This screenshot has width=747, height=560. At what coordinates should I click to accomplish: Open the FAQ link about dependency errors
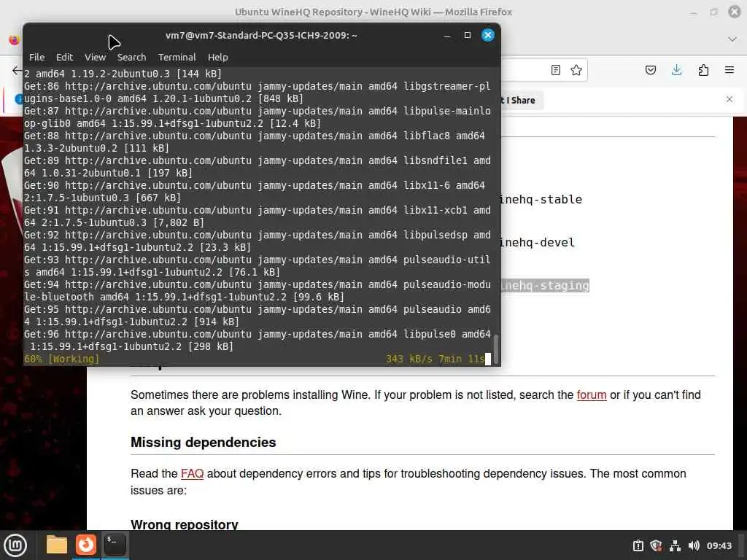point(192,474)
